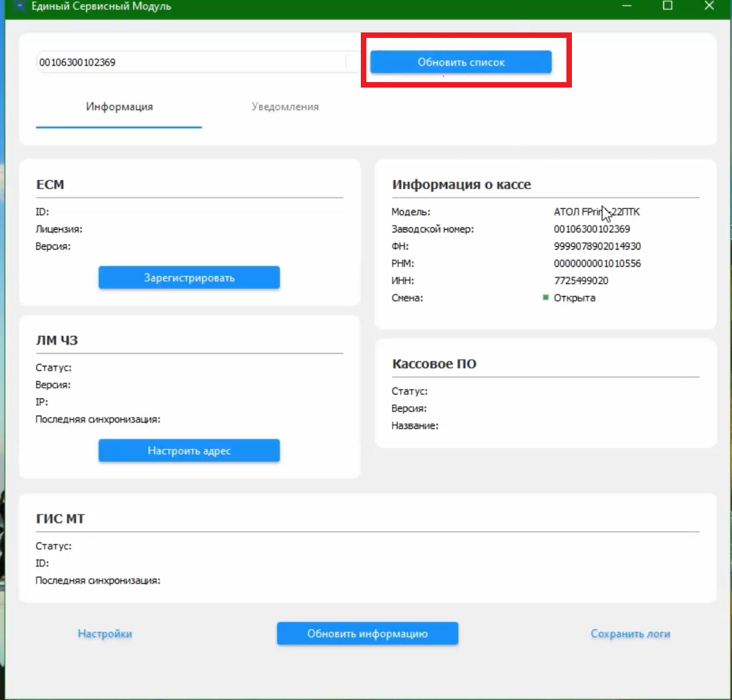This screenshot has width=732, height=700.
Task: Click the Сохранить логи link
Action: (x=630, y=634)
